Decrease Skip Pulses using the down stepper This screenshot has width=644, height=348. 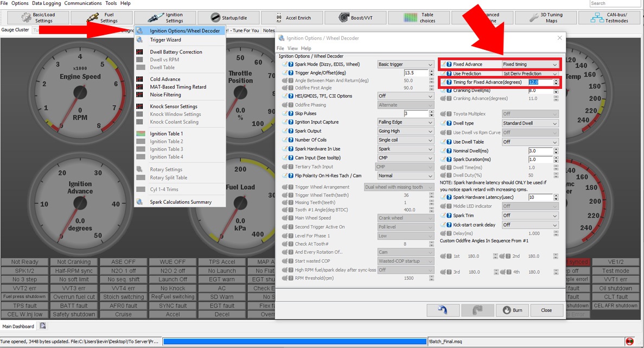tap(431, 116)
